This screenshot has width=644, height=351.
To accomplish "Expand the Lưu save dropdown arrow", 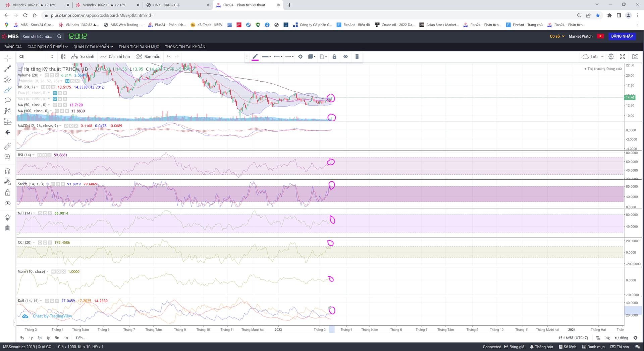I will [602, 57].
